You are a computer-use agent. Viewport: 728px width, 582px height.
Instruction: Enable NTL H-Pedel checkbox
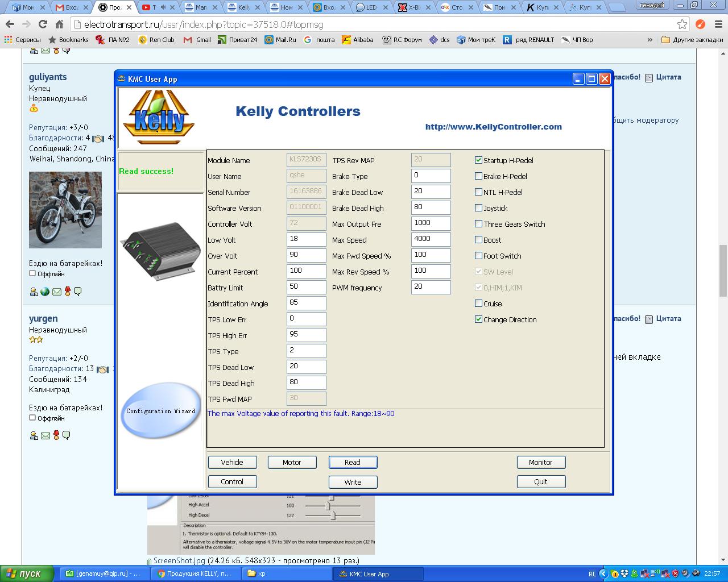pos(478,192)
